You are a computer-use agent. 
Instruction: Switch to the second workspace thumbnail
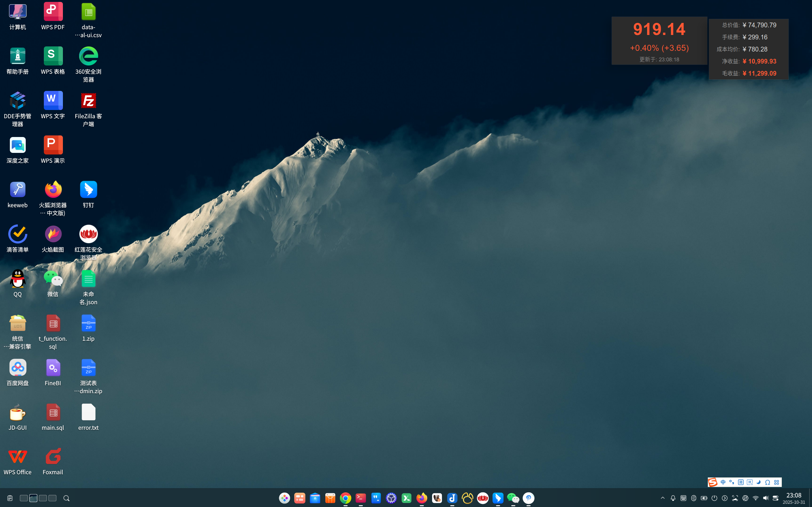(x=33, y=498)
